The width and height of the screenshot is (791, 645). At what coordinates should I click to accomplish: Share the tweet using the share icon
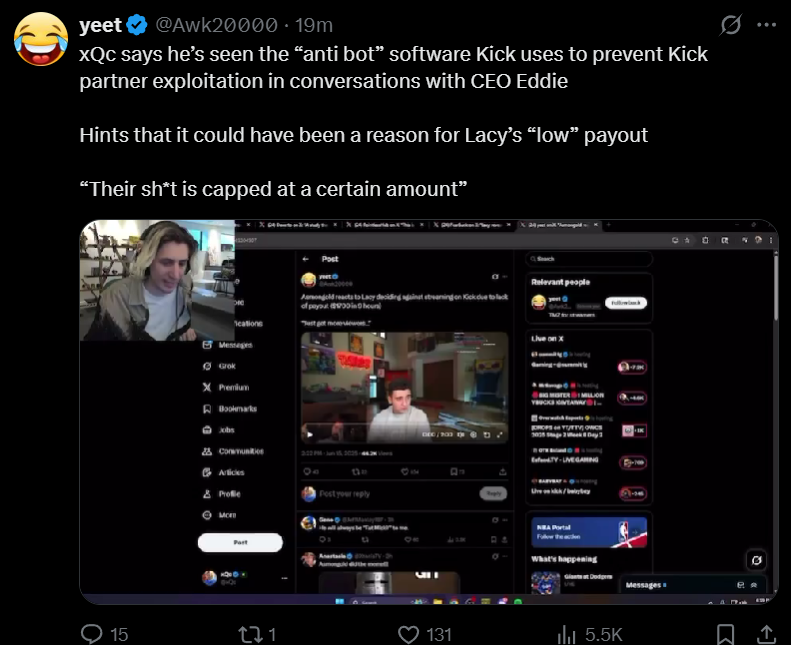point(766,634)
